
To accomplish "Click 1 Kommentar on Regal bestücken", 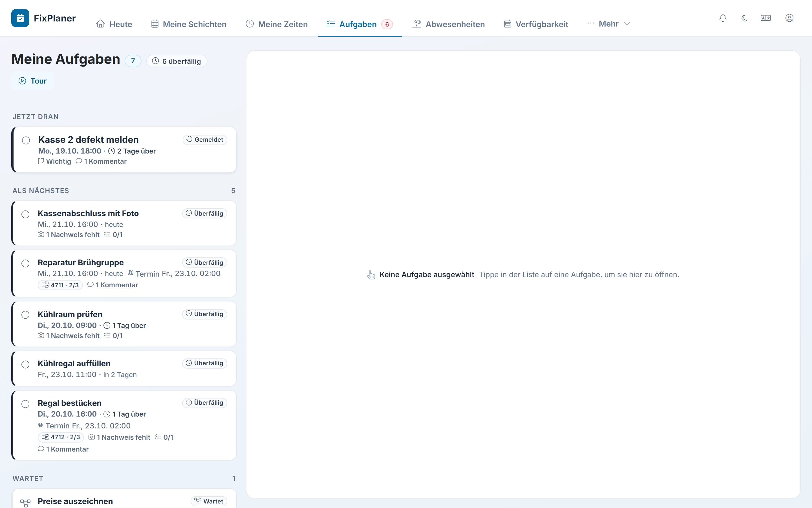I will [x=63, y=449].
